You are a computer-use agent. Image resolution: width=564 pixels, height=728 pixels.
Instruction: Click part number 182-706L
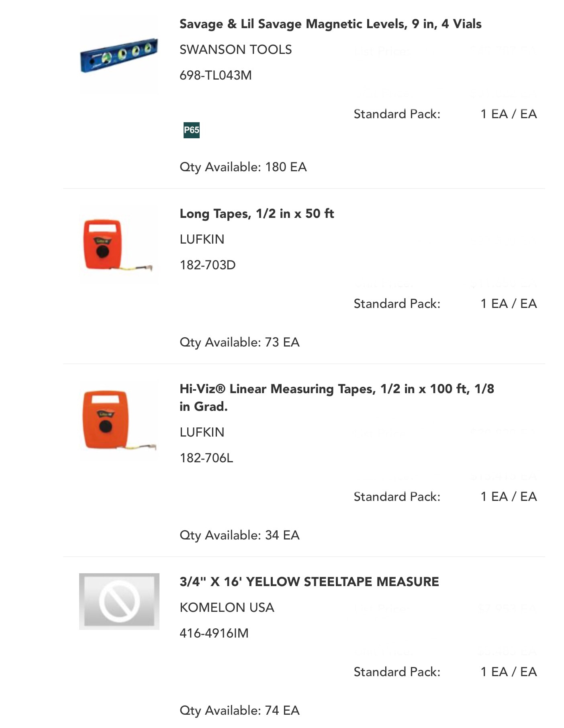coord(206,458)
